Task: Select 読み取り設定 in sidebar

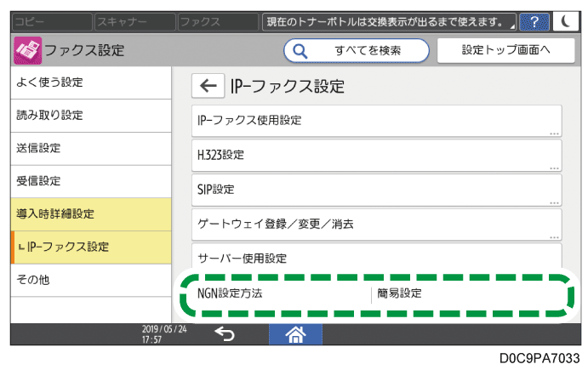Action: tap(91, 116)
